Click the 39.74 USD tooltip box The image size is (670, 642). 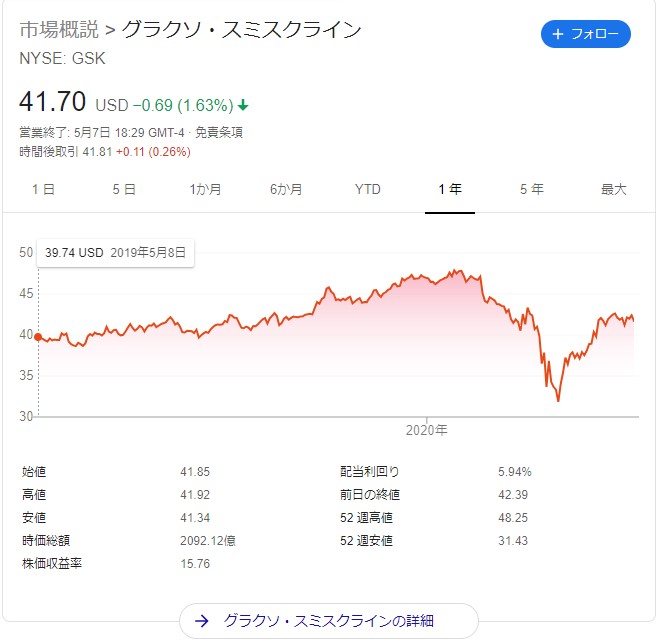[115, 253]
